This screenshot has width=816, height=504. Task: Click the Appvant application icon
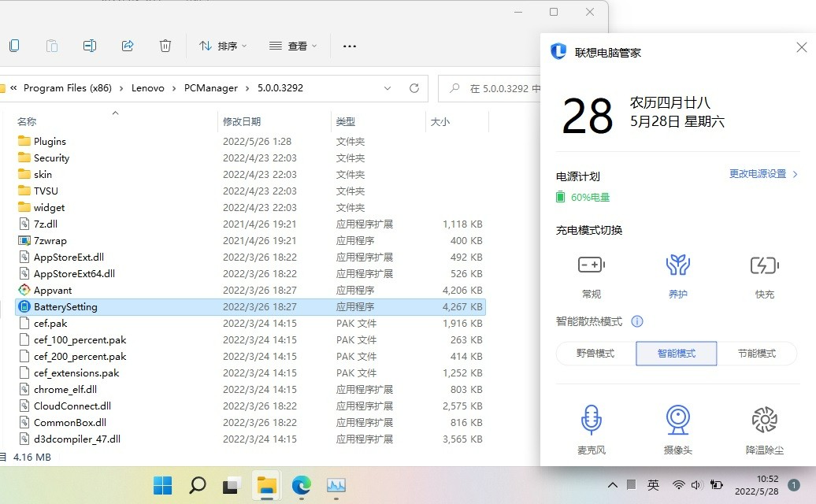click(24, 291)
